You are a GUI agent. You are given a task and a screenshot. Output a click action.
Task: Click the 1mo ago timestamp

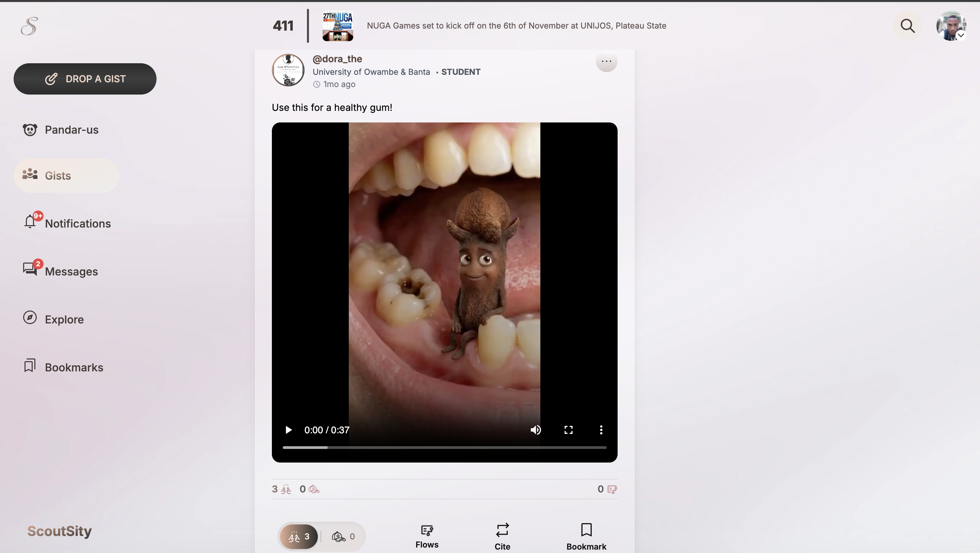point(339,84)
